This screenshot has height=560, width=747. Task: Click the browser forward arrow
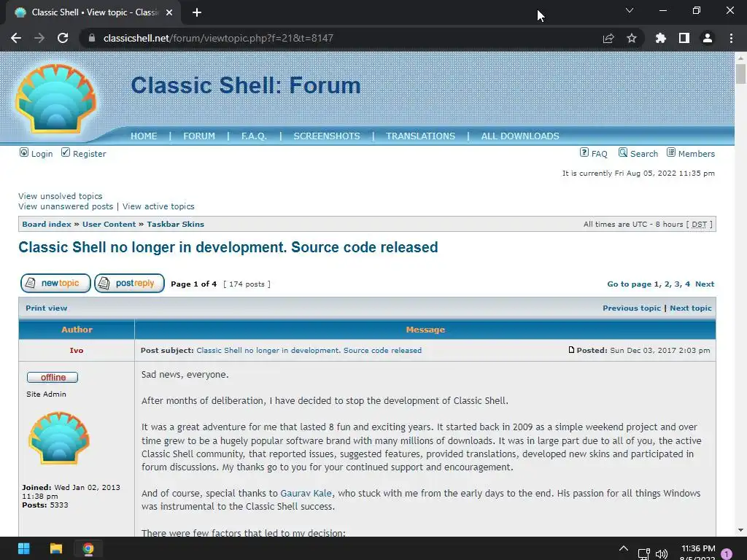pyautogui.click(x=39, y=38)
